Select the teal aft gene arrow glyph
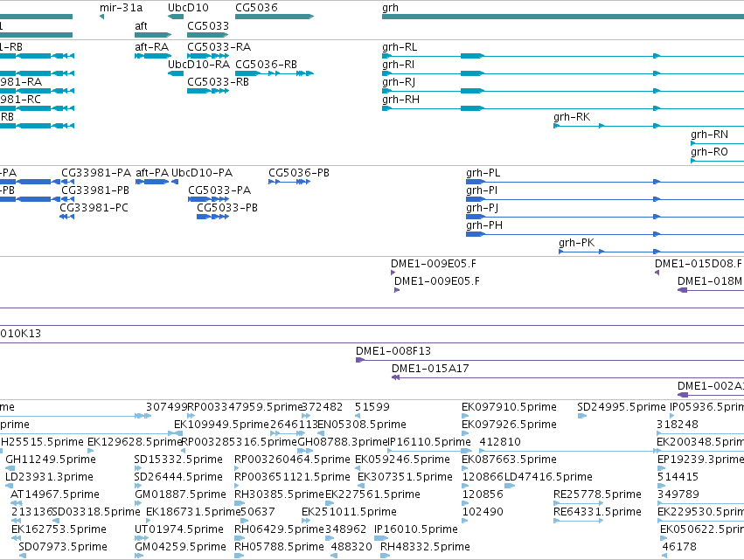Viewport: 744px width, 560px height. (153, 35)
